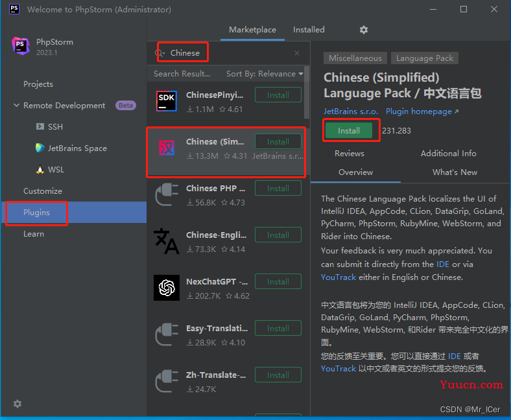
Task: Click the Search Result... header label
Action: coord(182,74)
